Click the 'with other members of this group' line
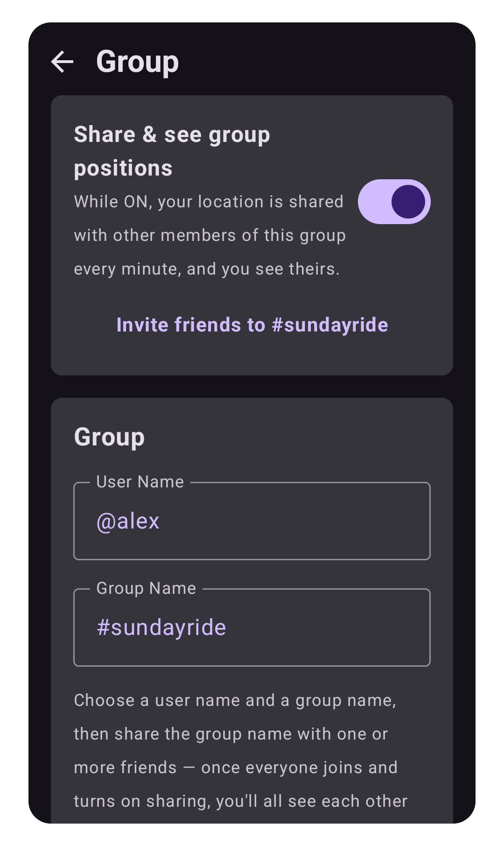The width and height of the screenshot is (504, 846). point(210,235)
